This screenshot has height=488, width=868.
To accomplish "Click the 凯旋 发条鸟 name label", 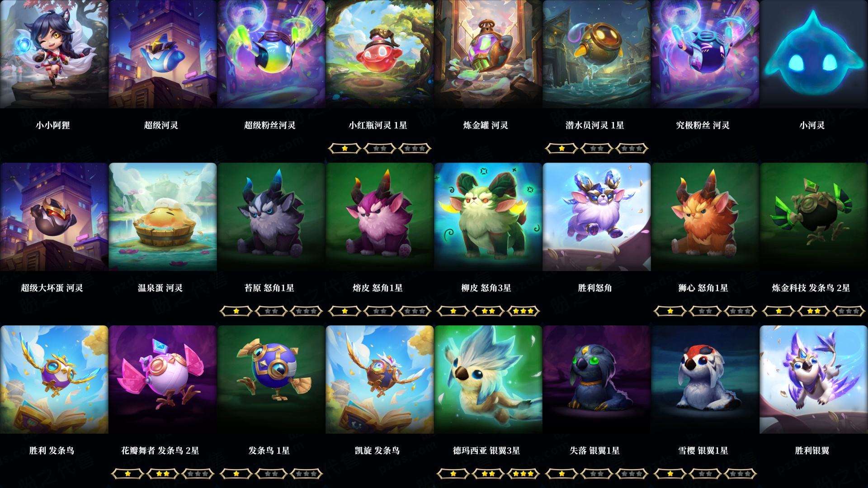I will [x=377, y=450].
